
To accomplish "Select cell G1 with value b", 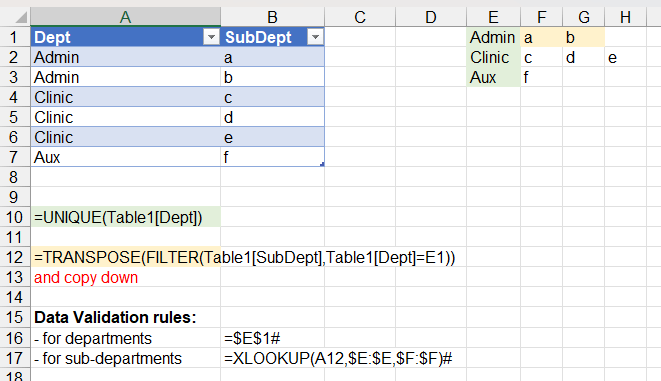I will point(583,37).
